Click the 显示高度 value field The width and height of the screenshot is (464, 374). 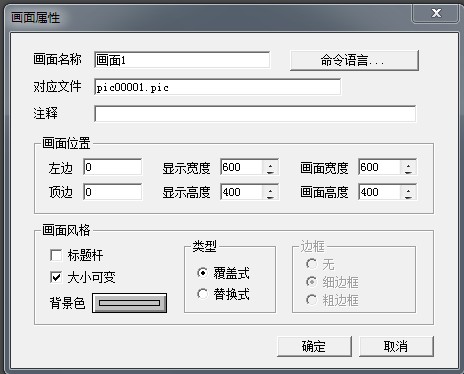point(242,192)
